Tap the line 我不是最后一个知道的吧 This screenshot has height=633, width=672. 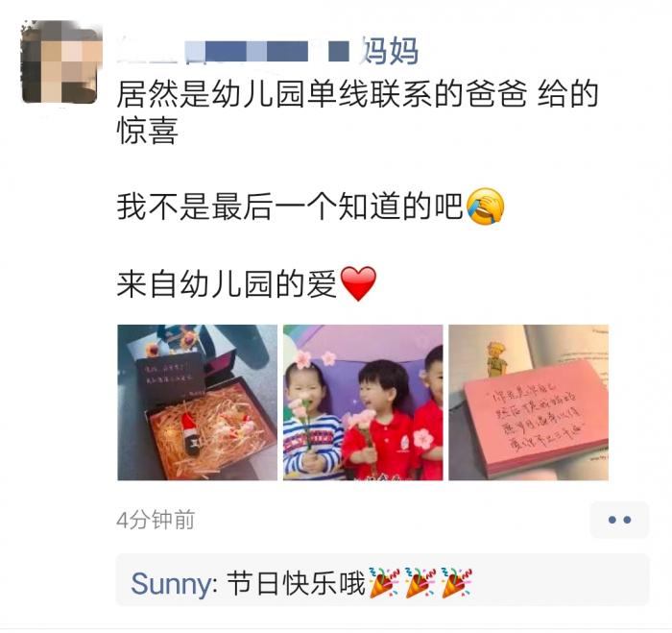290,207
